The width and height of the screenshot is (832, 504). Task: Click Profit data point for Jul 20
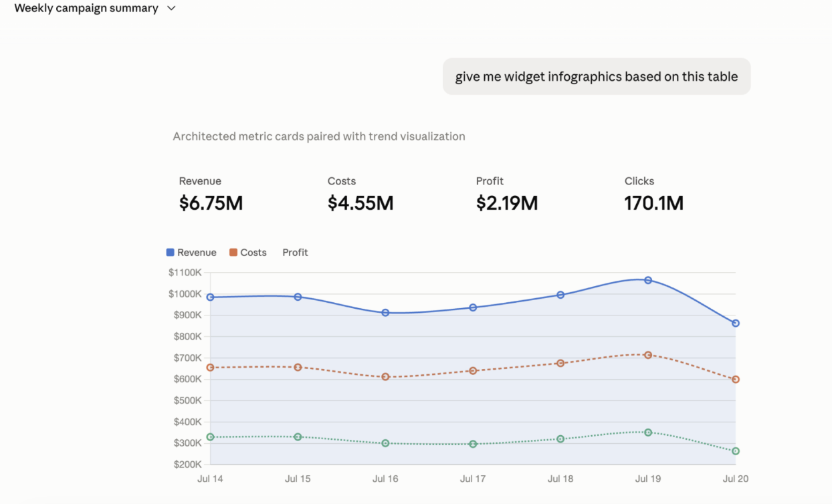coord(736,451)
